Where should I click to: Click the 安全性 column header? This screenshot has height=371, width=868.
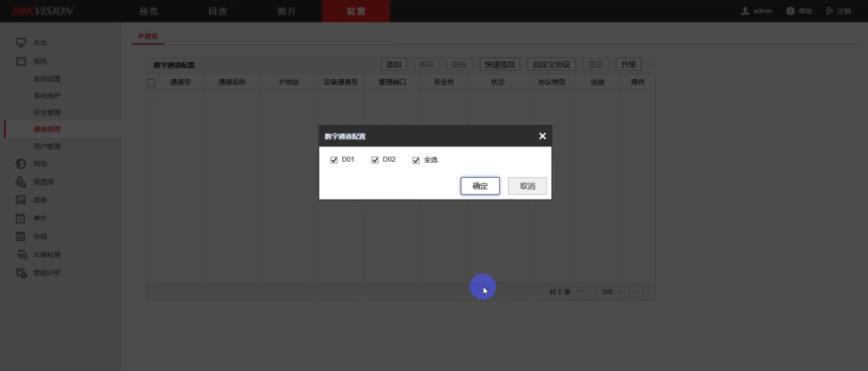[x=444, y=82]
